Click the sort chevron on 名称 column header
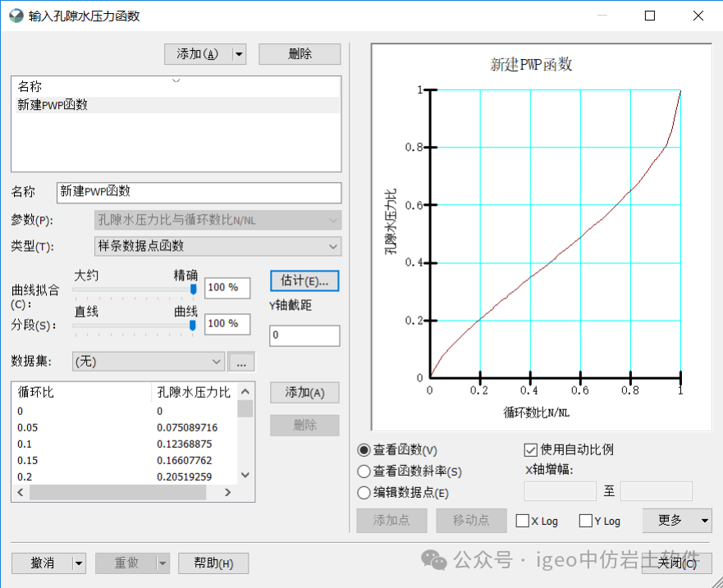This screenshot has height=588, width=723. click(176, 81)
